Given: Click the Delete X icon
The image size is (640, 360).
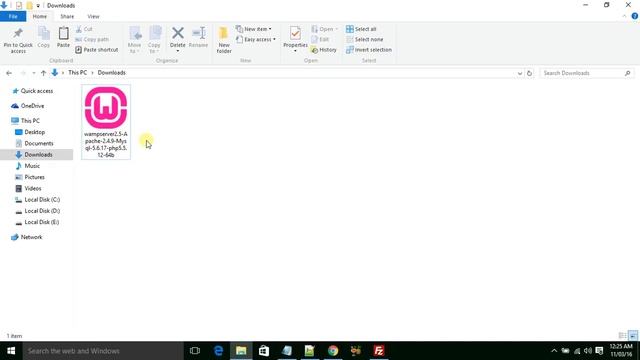Looking at the screenshot, I should tap(178, 33).
